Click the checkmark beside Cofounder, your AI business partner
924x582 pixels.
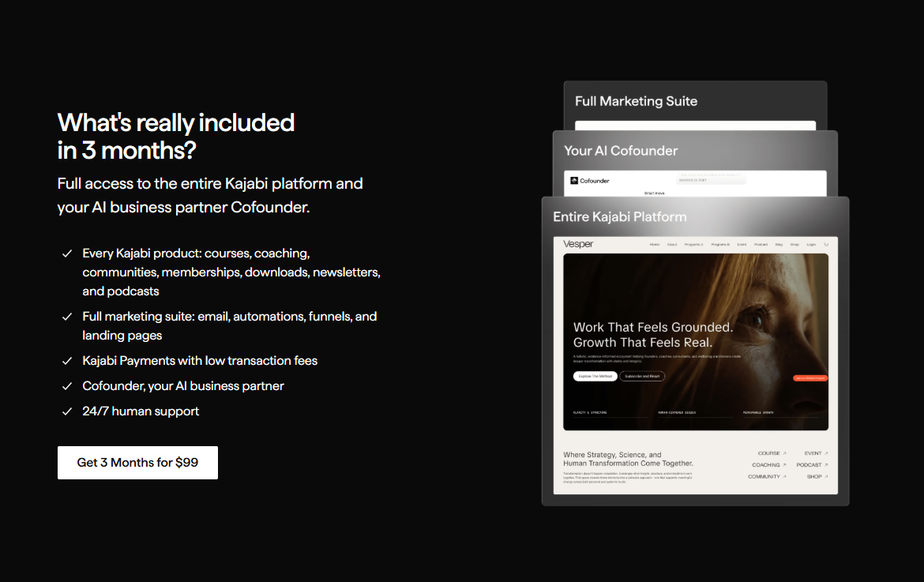point(67,386)
